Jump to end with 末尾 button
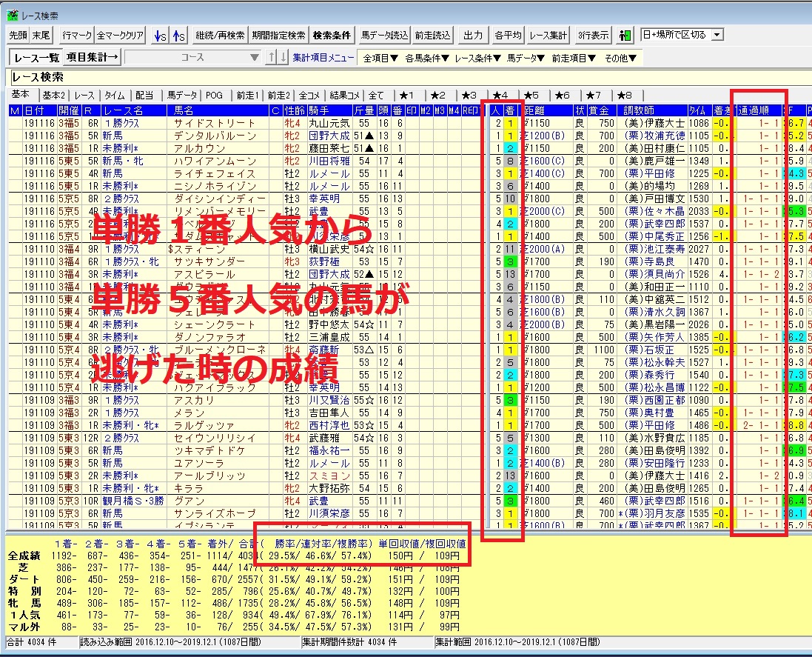812x657 pixels. pyautogui.click(x=41, y=36)
